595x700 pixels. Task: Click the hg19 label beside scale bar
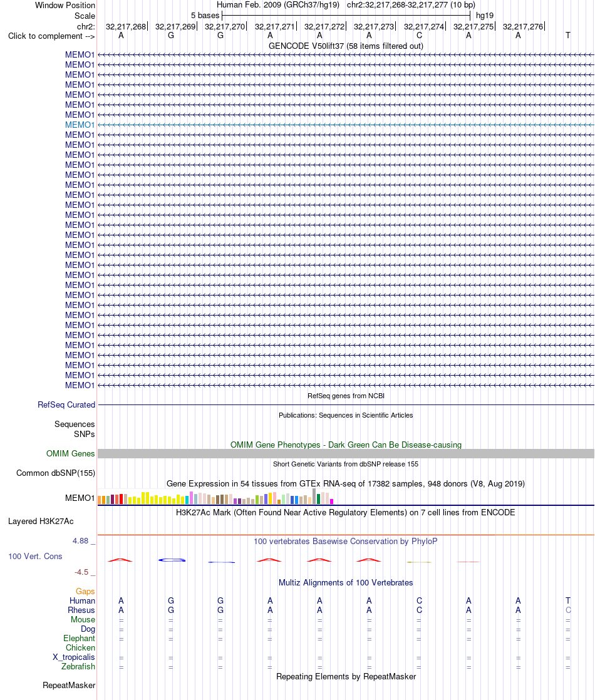tap(484, 15)
